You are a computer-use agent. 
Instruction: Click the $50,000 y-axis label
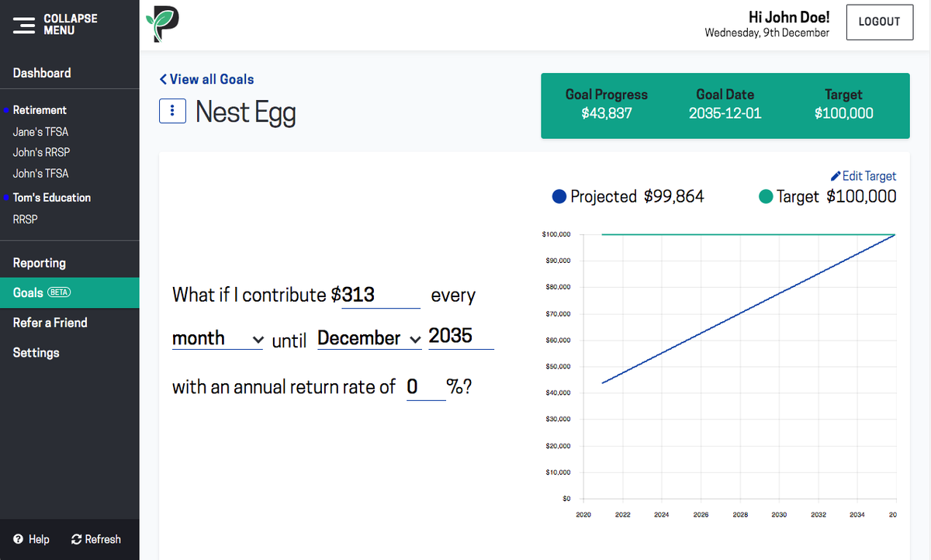556,366
